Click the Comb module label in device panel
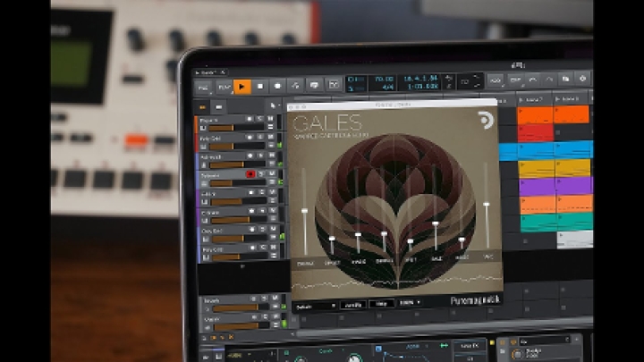This screenshot has width=644, height=362. pyautogui.click(x=326, y=351)
